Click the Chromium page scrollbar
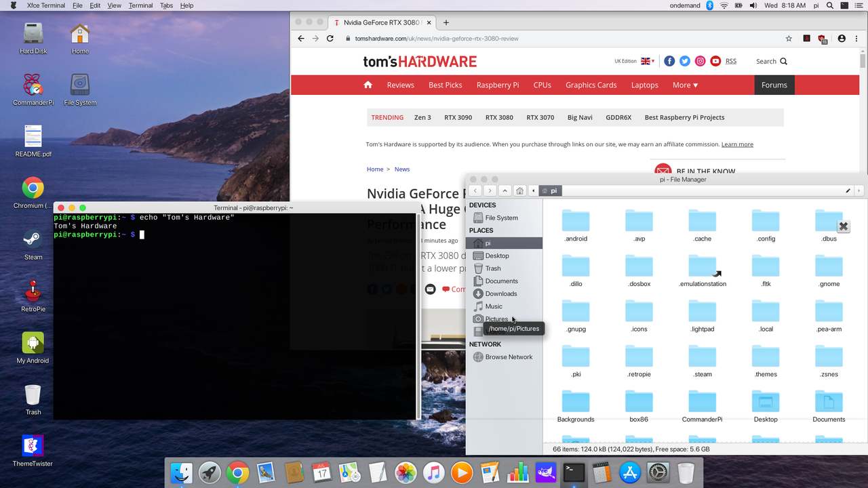The height and width of the screenshot is (488, 868). pos(863,61)
